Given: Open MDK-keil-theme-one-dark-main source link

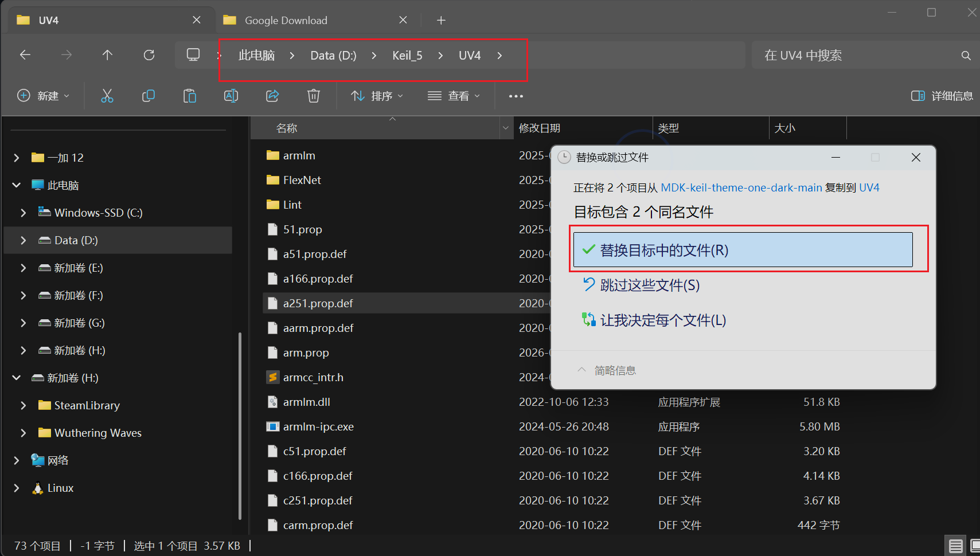Looking at the screenshot, I should click(741, 187).
